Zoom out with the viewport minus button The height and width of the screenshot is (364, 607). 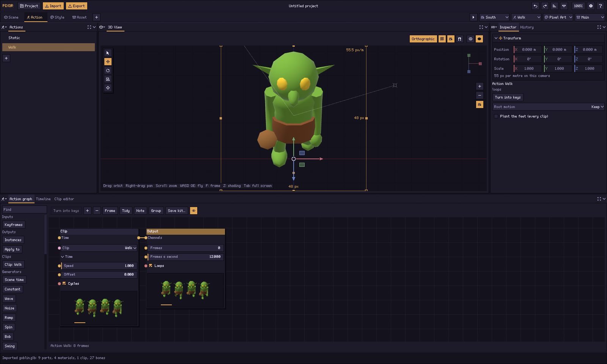480,96
